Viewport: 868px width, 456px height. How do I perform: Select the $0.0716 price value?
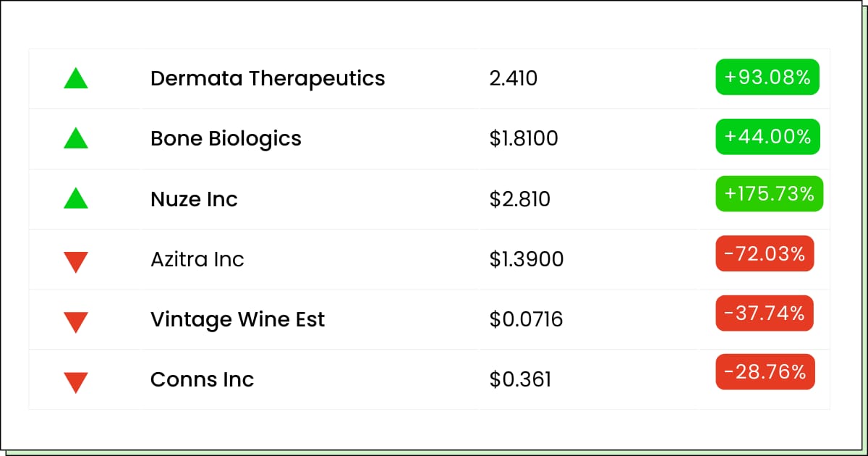[526, 319]
